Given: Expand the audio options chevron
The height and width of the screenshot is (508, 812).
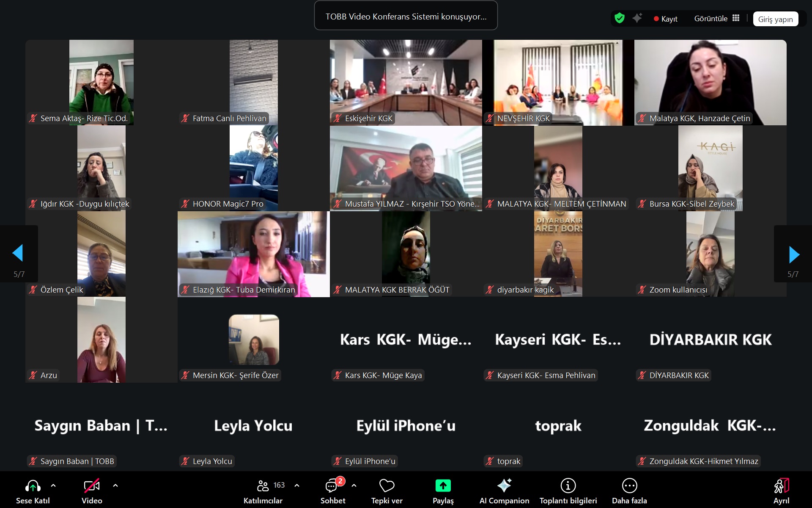Looking at the screenshot, I should click(x=53, y=486).
